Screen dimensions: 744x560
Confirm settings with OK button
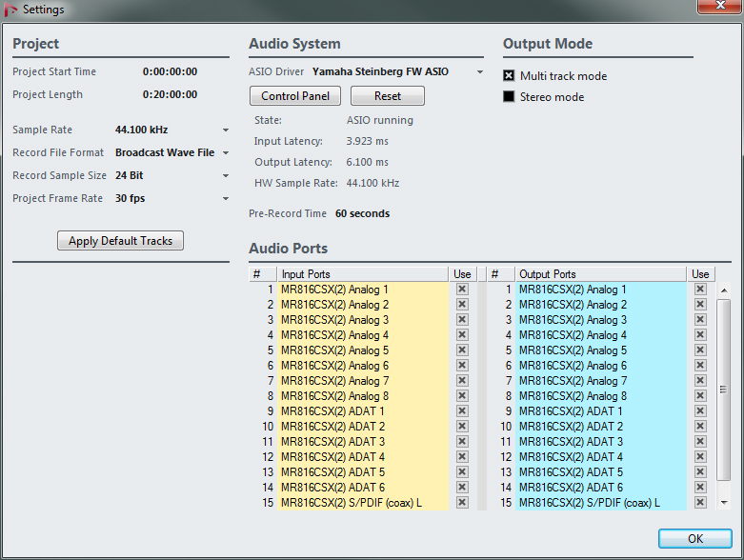click(x=695, y=539)
